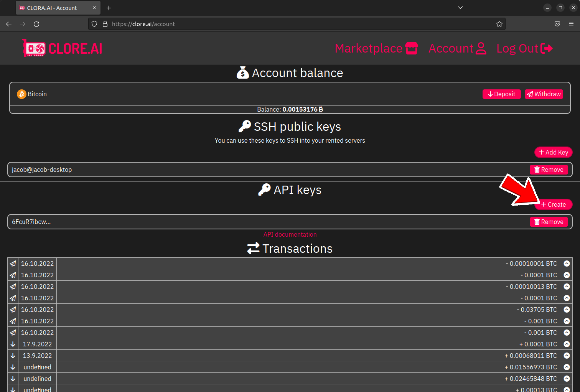Open the Marketplace page
Image resolution: width=580 pixels, height=392 pixels.
pyautogui.click(x=367, y=48)
